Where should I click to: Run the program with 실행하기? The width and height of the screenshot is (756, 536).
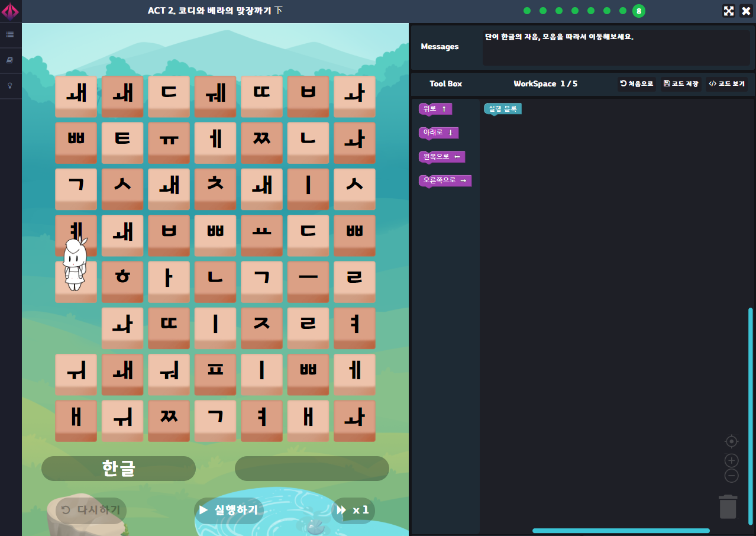(x=230, y=510)
